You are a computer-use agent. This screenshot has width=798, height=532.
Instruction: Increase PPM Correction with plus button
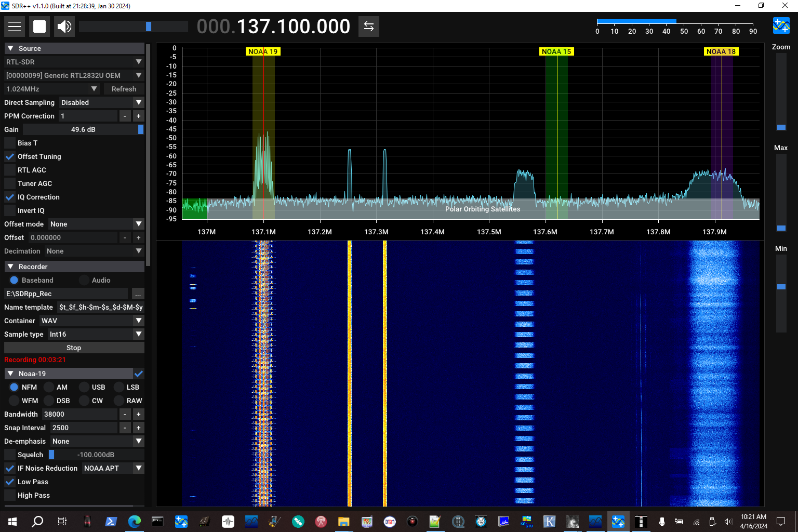click(139, 116)
